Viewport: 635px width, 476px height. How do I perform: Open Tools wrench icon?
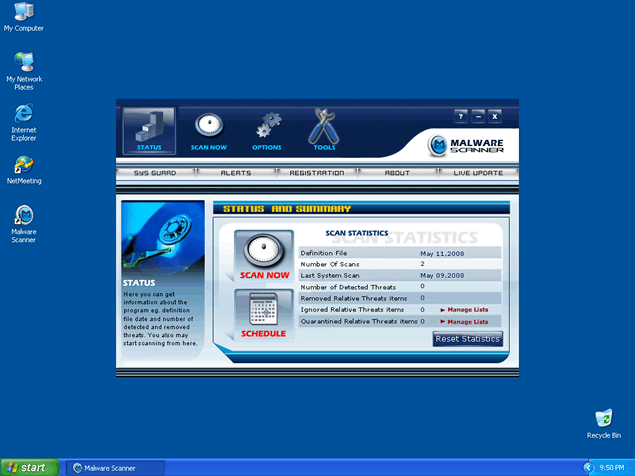(324, 127)
